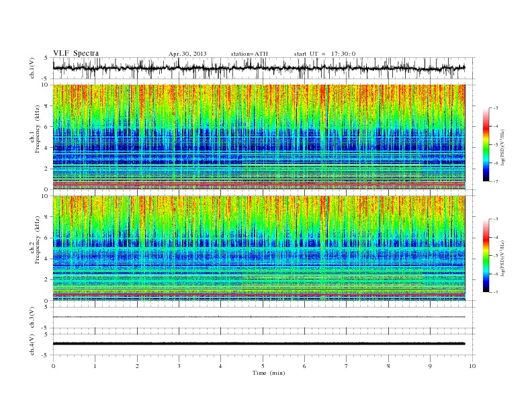Viewport: 532px width, 411px height.
Task: Click the thick ch.4 voltage trace
Action: pos(259,344)
